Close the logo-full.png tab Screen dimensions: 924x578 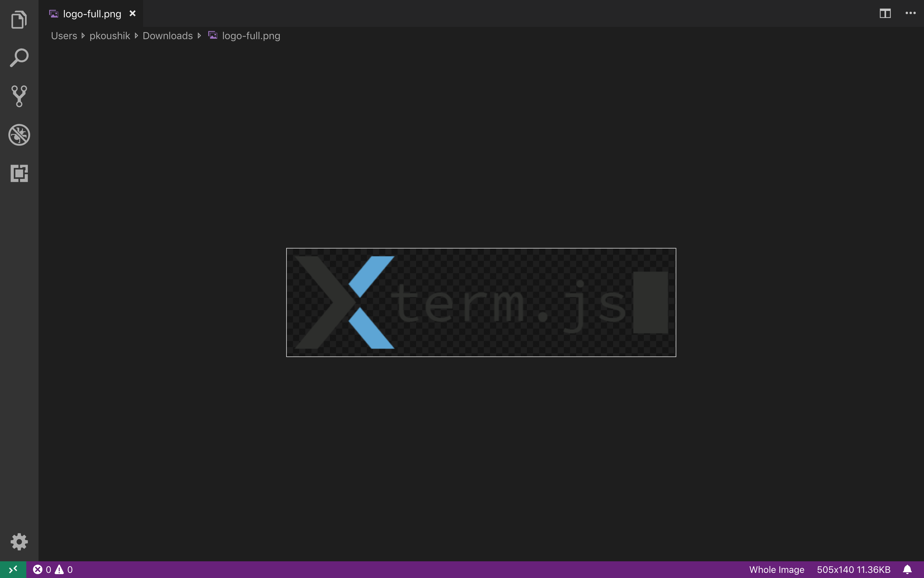coord(133,13)
